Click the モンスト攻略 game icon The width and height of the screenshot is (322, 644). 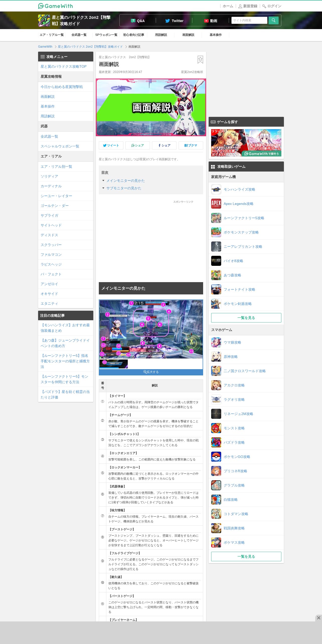pos(216,428)
